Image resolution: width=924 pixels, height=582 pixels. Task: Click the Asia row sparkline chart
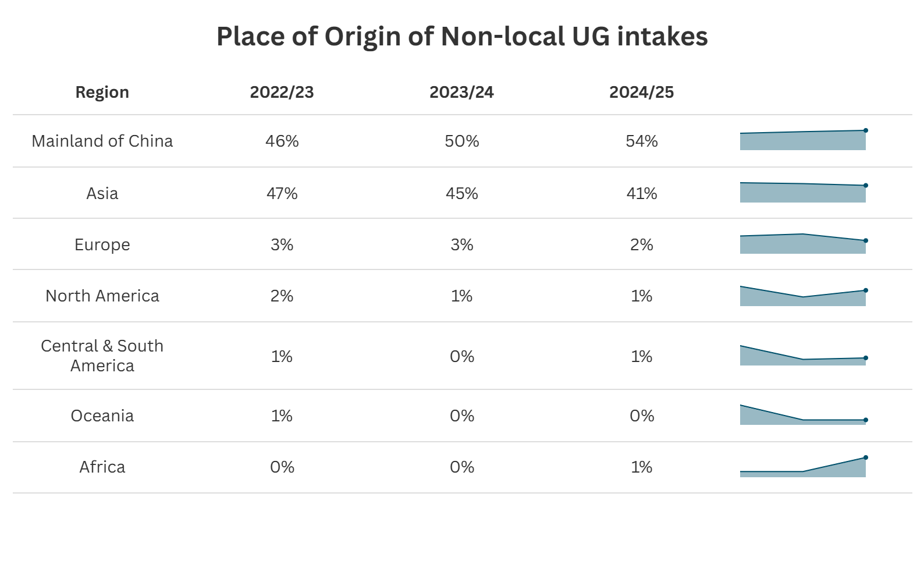pyautogui.click(x=802, y=193)
